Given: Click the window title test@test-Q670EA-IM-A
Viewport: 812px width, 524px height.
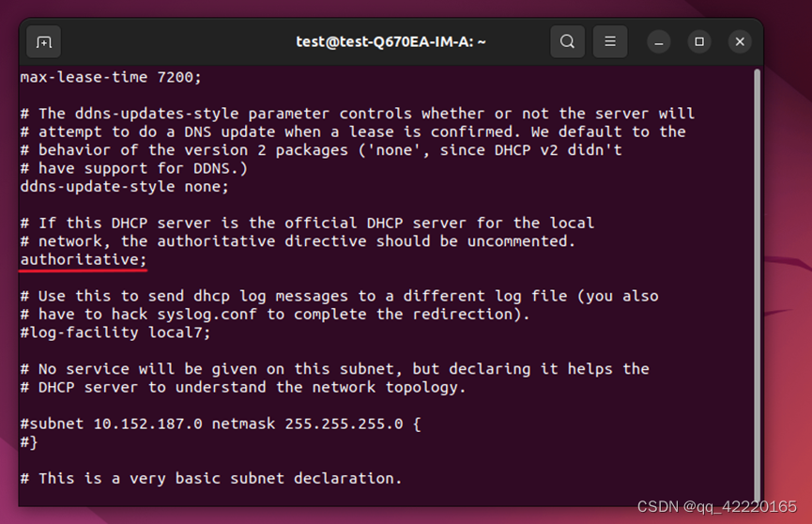Looking at the screenshot, I should click(391, 42).
